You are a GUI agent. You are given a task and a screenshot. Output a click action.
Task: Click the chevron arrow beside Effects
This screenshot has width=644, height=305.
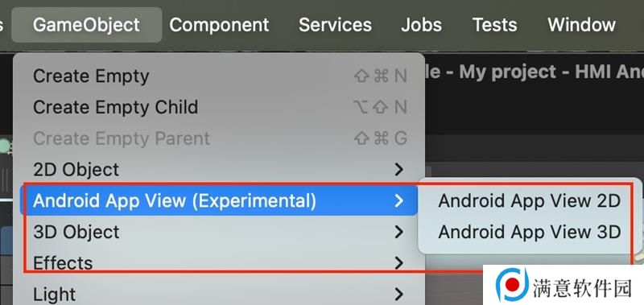(398, 262)
